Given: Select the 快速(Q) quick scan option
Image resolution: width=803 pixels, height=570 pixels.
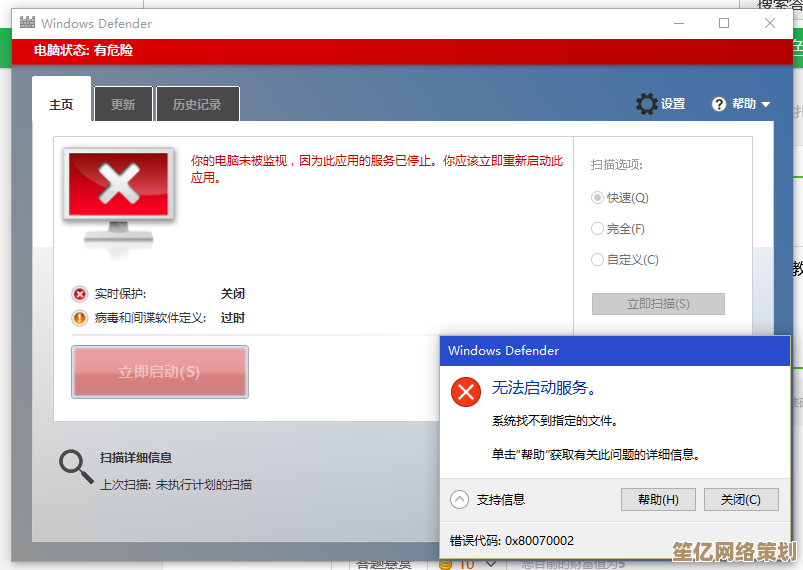Looking at the screenshot, I should pos(598,198).
